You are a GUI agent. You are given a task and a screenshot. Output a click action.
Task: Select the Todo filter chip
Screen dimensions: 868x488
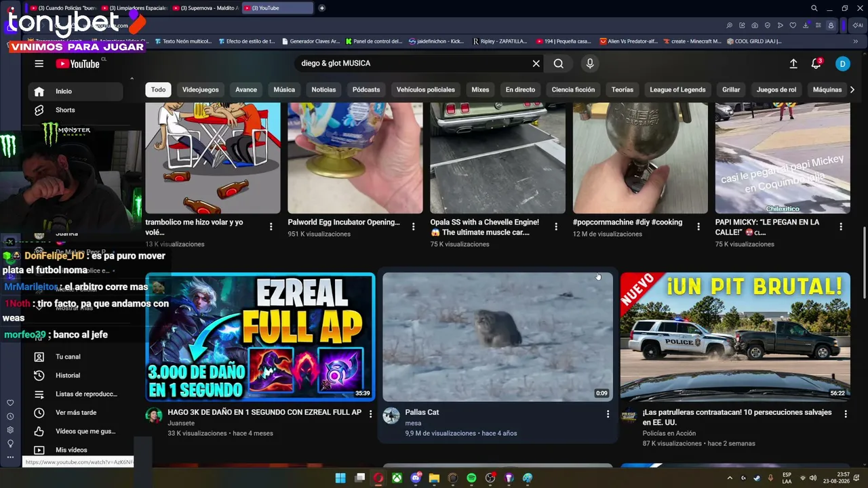point(158,89)
